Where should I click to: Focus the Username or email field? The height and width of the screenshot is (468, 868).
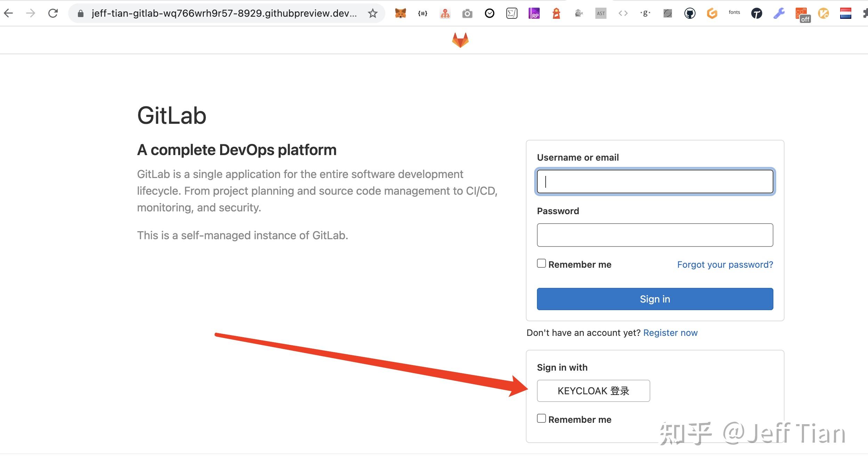(655, 181)
